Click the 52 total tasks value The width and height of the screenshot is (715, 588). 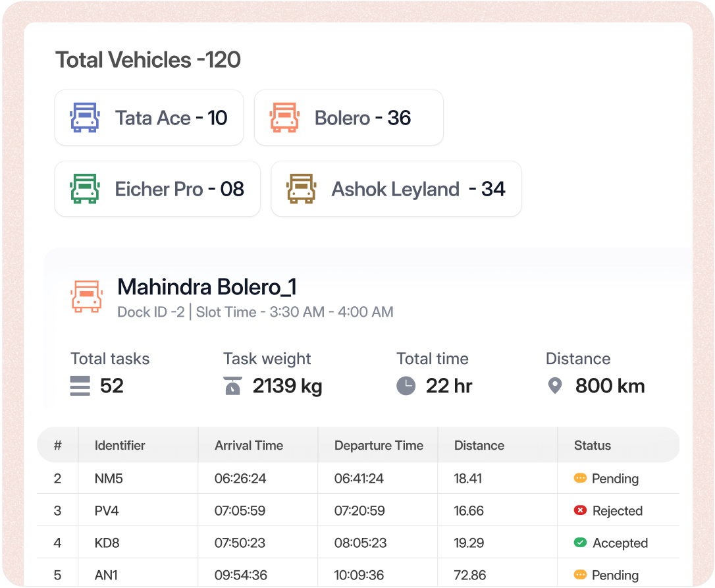coord(112,386)
